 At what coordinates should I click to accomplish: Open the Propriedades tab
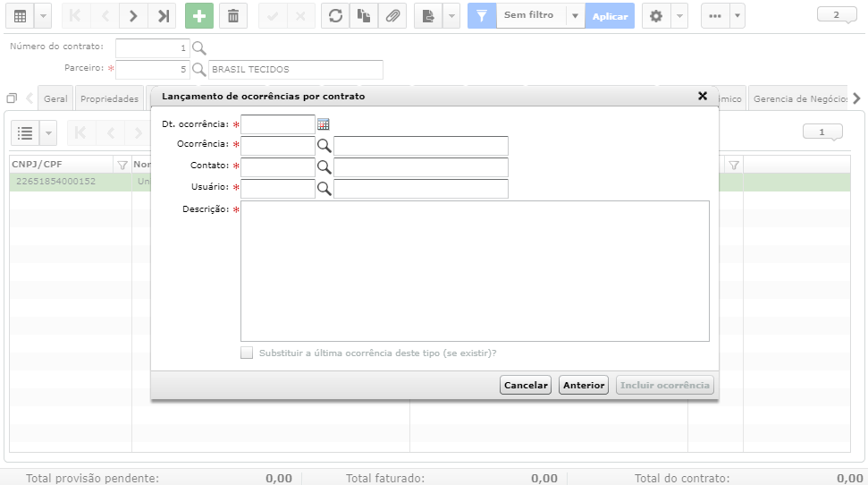110,98
